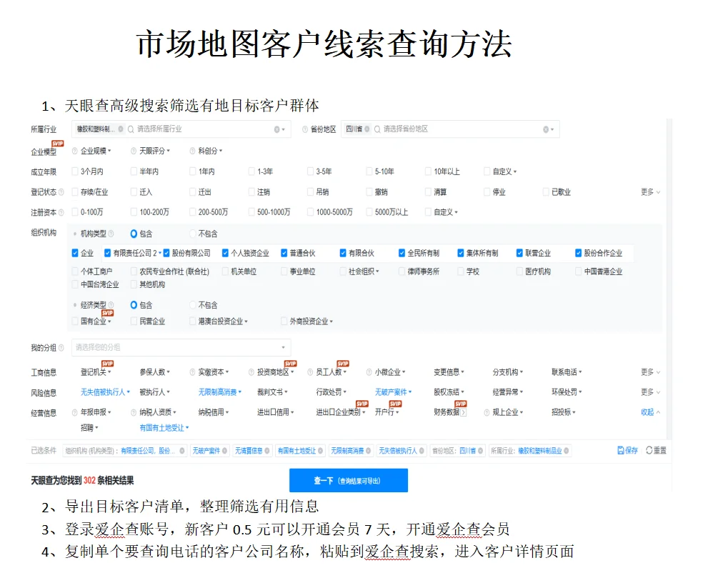
Task: Check the 10年以上 checkbox
Action: (x=428, y=171)
